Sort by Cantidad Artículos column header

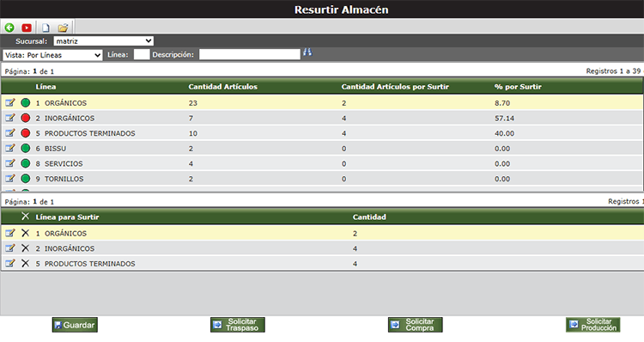[x=222, y=87]
